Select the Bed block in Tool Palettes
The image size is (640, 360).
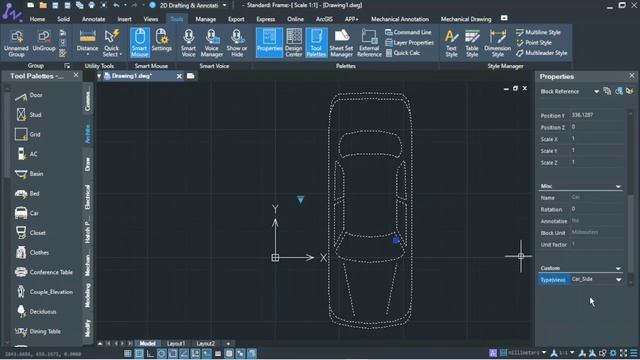(x=27, y=193)
